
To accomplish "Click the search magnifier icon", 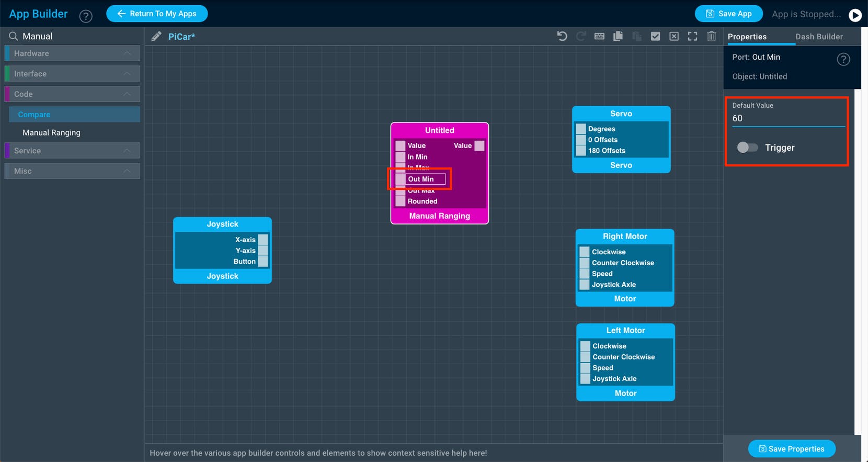I will (x=14, y=36).
